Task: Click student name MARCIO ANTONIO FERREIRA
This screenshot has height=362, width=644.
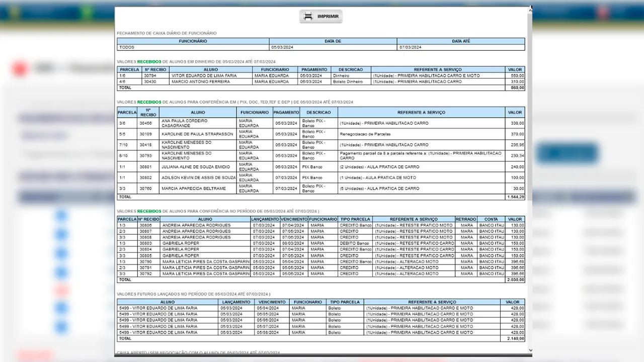Action: tap(200, 81)
